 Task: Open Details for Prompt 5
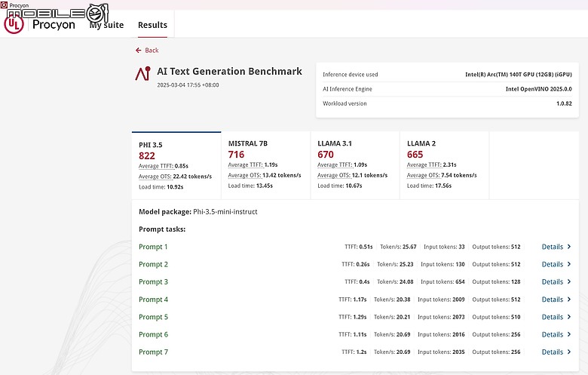point(556,317)
